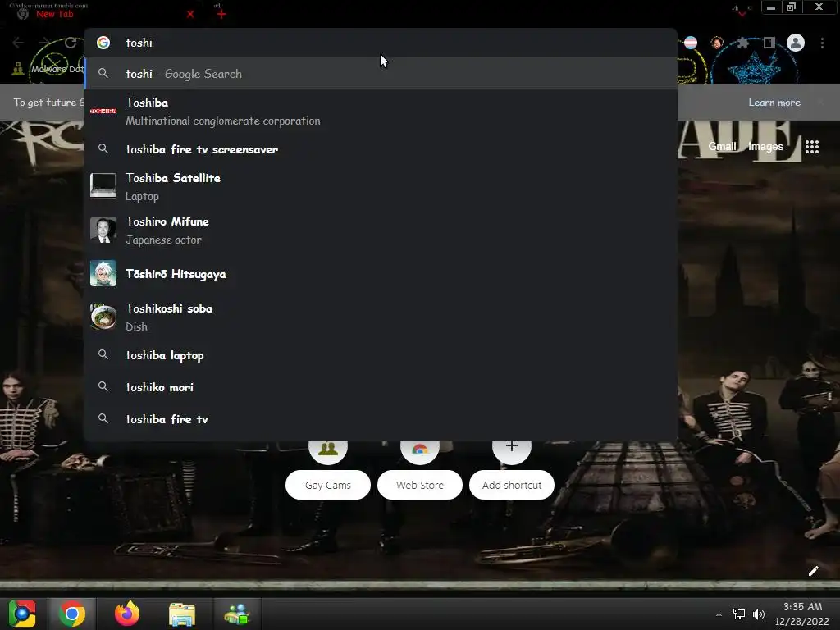Open the clock showing 3:35 AM
This screenshot has height=630, width=840.
pyautogui.click(x=802, y=614)
